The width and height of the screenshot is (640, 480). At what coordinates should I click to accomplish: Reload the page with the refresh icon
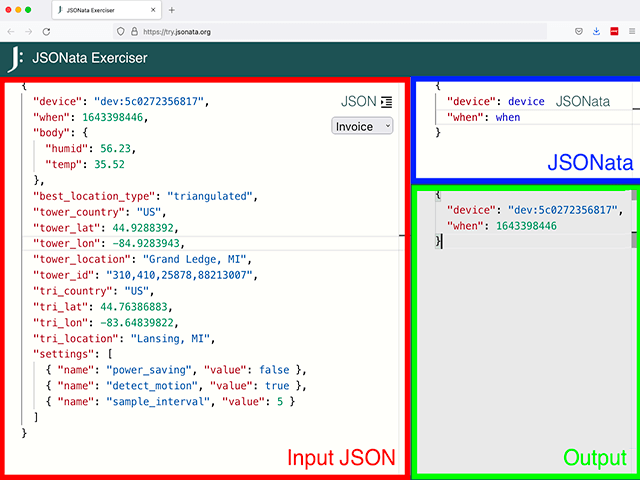point(47,32)
